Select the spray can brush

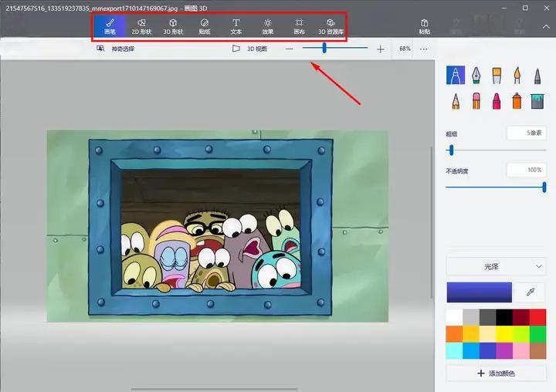pos(517,100)
